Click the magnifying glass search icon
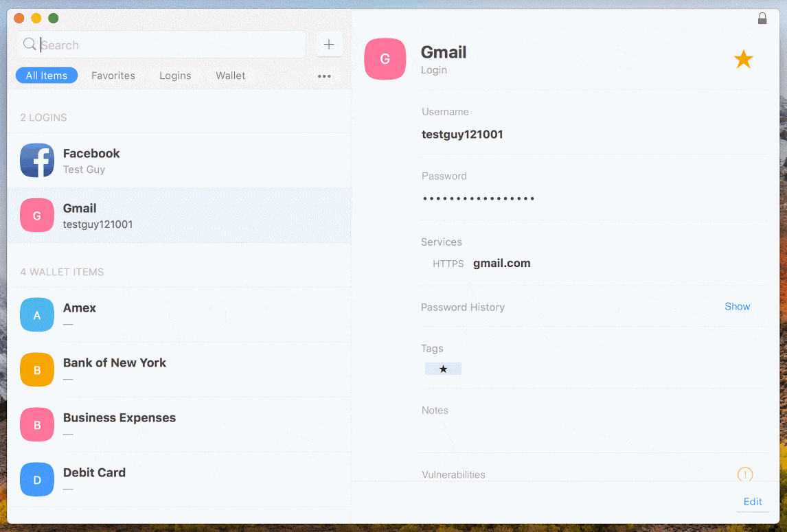 [30, 44]
